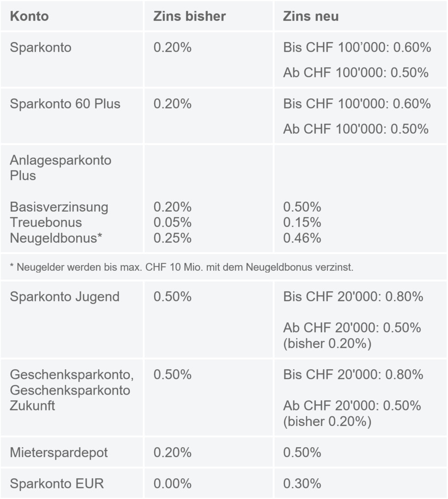Click the 'Geschenksparkonto Zukunft' account cell
The height and width of the screenshot is (499, 448).
tap(72, 390)
